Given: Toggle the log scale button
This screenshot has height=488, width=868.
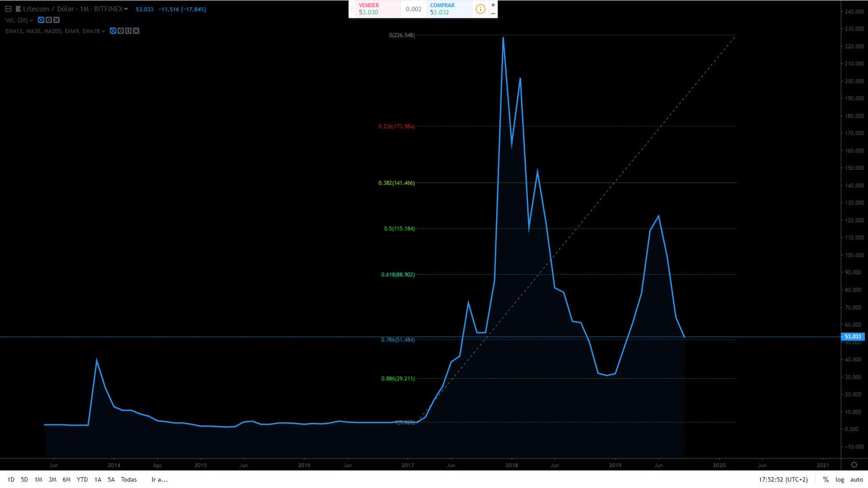Looking at the screenshot, I should click(840, 479).
